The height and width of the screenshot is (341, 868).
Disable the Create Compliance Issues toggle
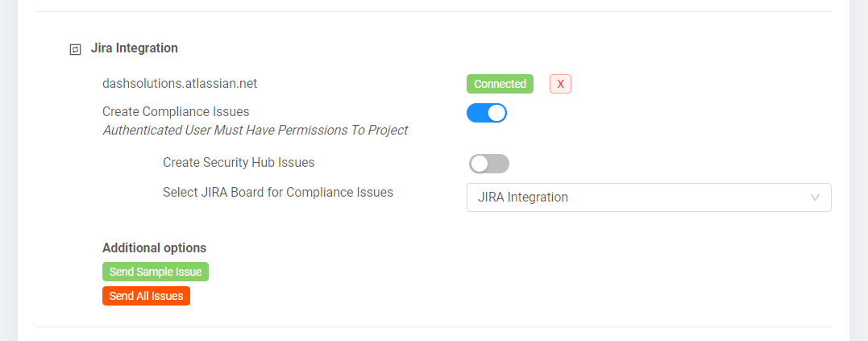tap(487, 113)
